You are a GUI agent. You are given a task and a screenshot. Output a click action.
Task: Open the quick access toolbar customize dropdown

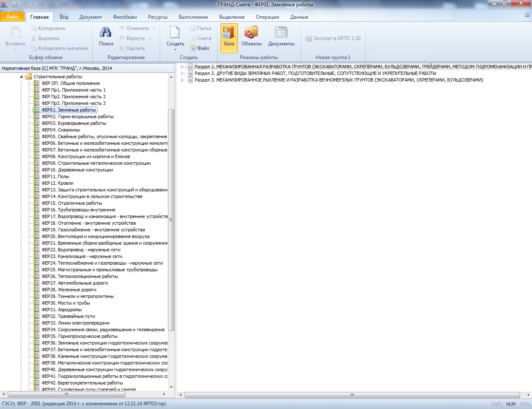tap(59, 5)
